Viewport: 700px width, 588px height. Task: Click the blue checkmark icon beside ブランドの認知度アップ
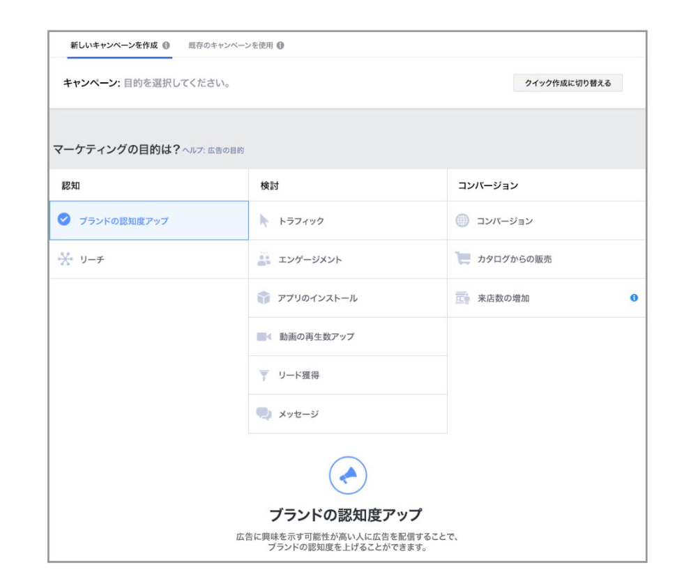click(64, 219)
